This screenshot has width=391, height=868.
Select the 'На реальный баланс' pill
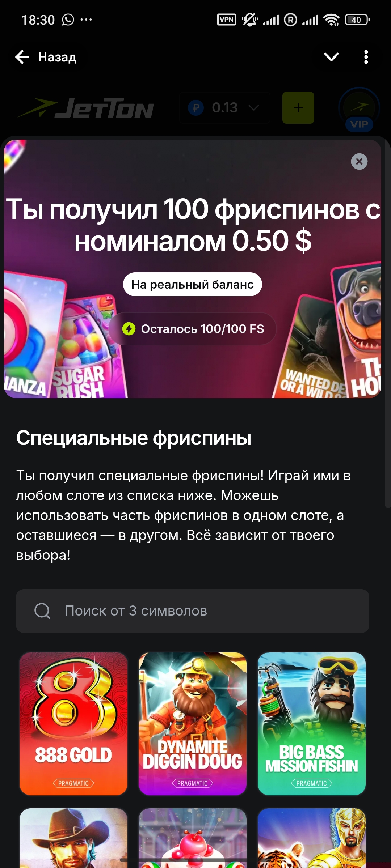pyautogui.click(x=193, y=284)
